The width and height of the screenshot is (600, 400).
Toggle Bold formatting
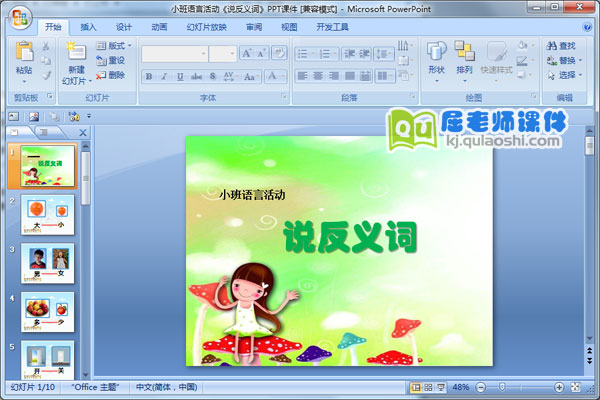point(149,77)
